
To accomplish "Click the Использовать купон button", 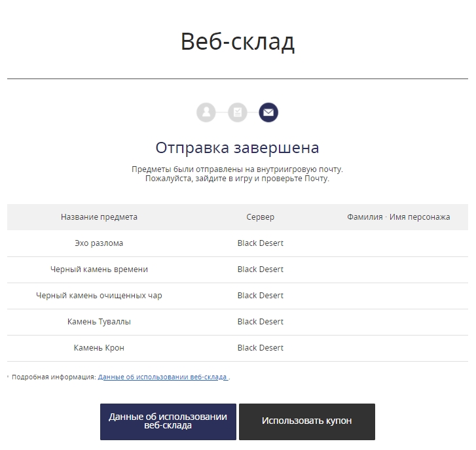I will (x=306, y=421).
